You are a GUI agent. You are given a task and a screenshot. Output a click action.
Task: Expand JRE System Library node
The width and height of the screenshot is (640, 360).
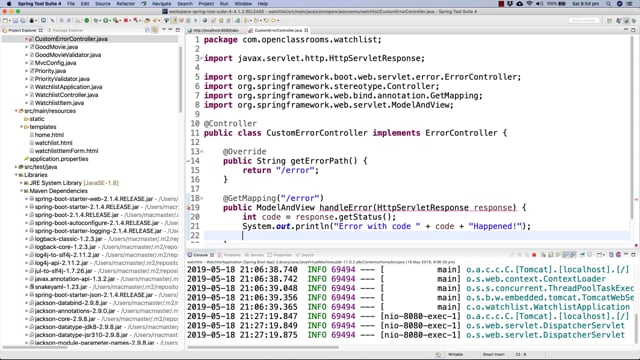point(22,183)
